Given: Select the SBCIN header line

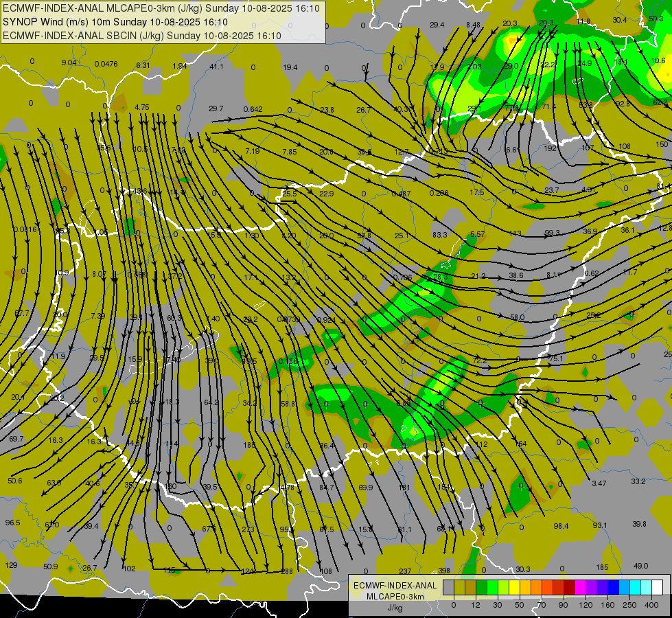Looking at the screenshot, I should (142, 36).
